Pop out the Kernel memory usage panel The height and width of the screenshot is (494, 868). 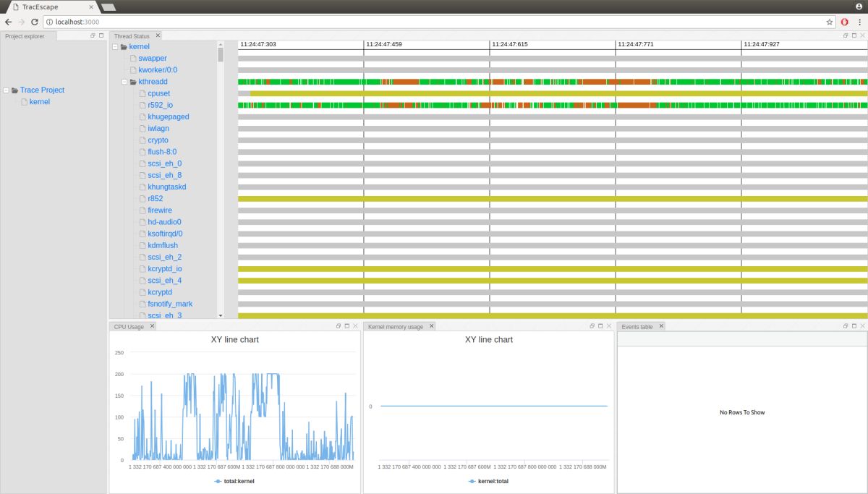(x=592, y=326)
